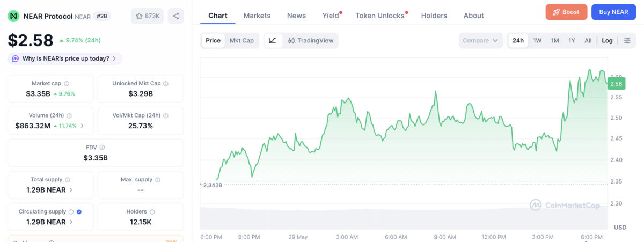Switch to line chart type icon
The width and height of the screenshot is (644, 242).
pos(273,40)
